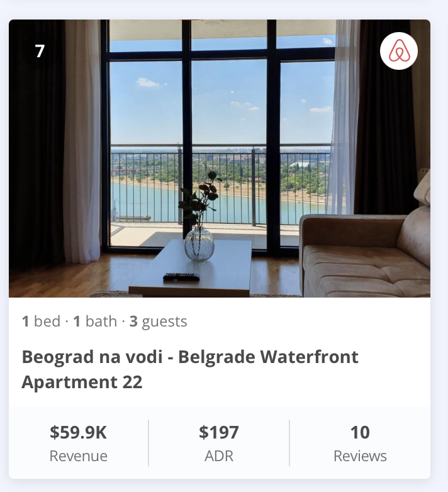Click the Airbnb logo badge
This screenshot has width=448, height=492.
(x=399, y=51)
